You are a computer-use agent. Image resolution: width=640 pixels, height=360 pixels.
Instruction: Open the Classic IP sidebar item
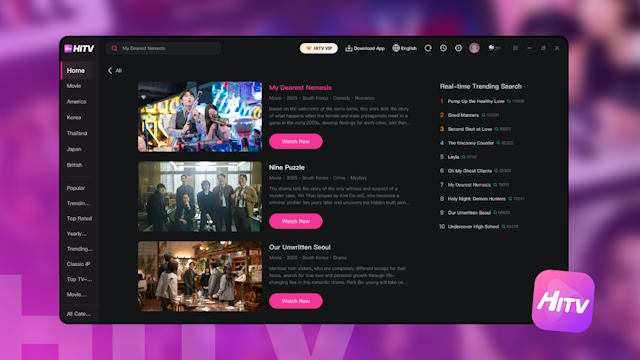pyautogui.click(x=78, y=264)
